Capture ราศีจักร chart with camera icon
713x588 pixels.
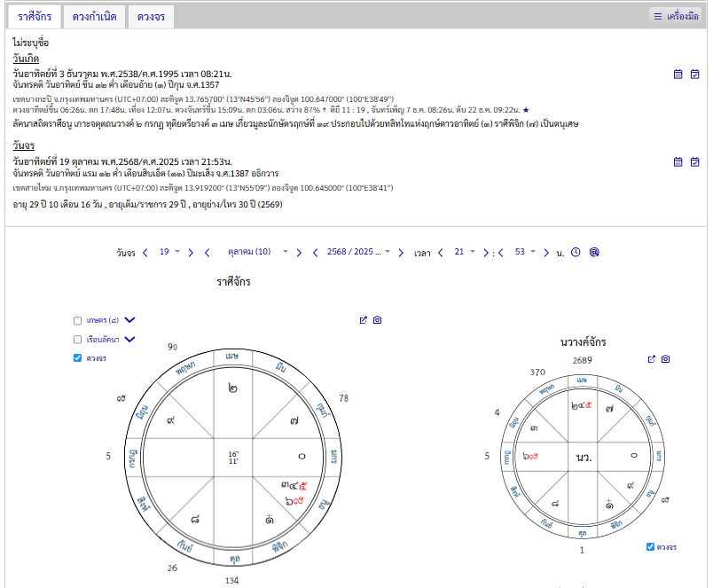click(378, 320)
